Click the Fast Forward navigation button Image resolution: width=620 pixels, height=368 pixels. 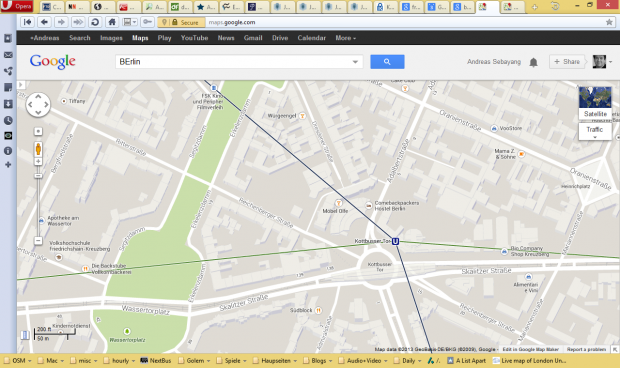(78, 22)
